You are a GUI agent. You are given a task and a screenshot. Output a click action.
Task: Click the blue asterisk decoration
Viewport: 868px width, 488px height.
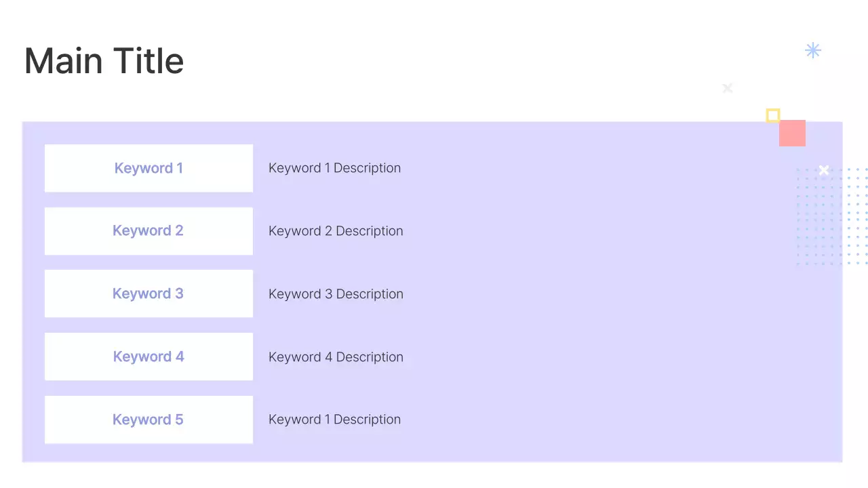coord(812,50)
